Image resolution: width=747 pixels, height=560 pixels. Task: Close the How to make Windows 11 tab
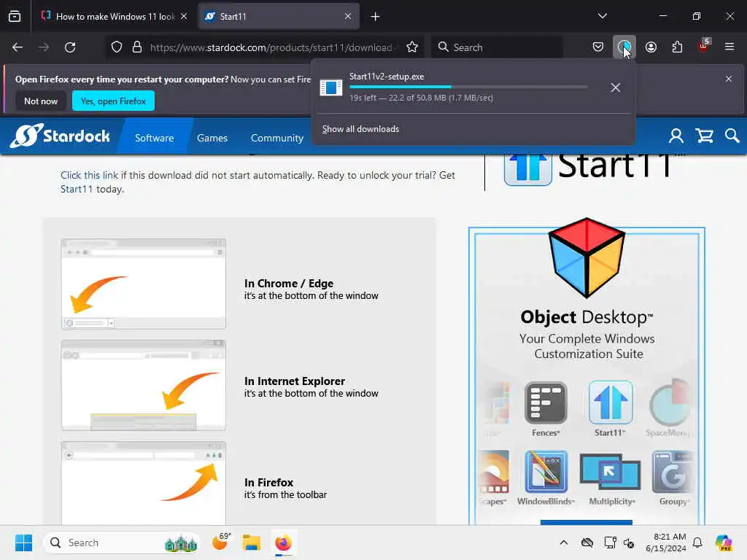coord(184,16)
